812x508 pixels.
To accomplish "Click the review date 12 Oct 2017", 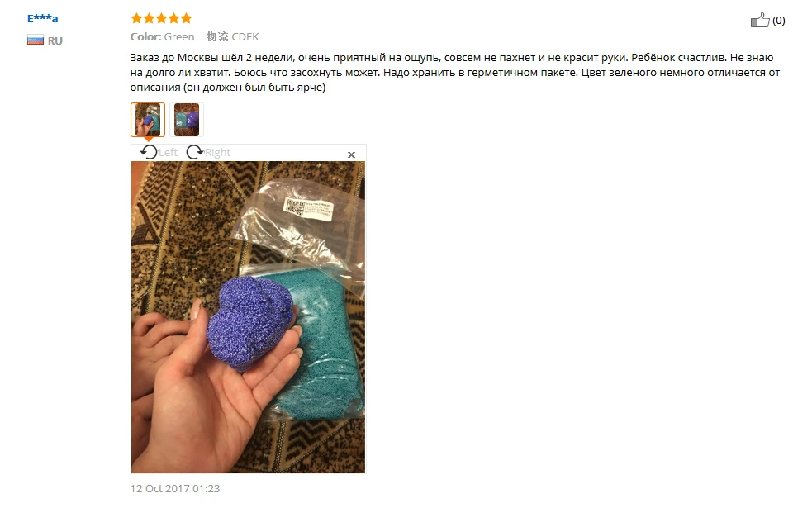I will [175, 488].
